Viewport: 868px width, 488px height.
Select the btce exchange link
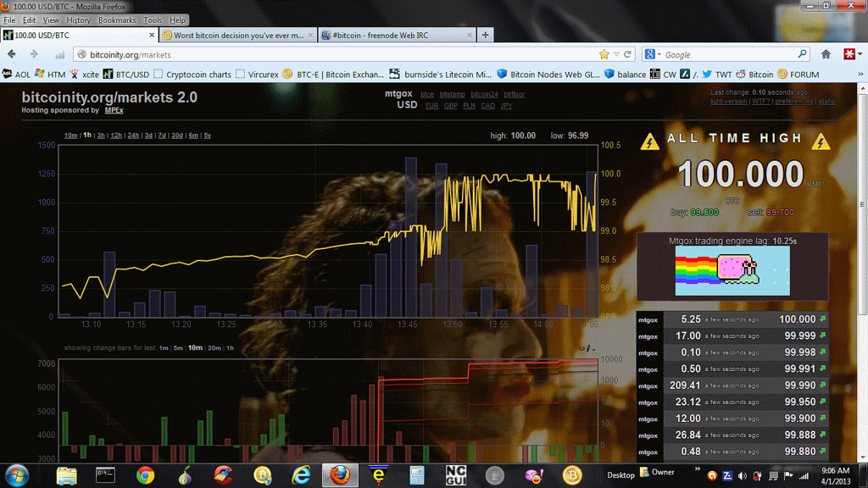[427, 95]
